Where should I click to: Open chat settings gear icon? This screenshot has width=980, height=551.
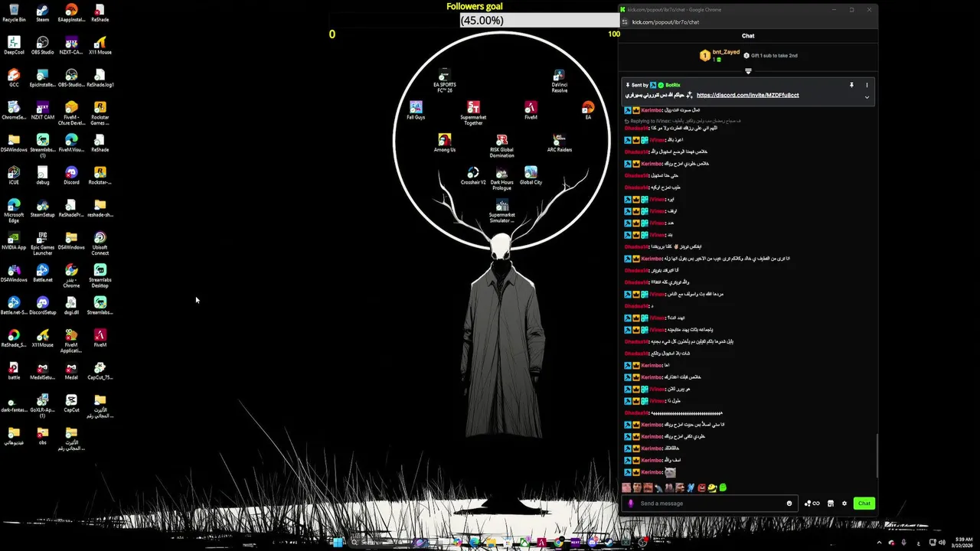pyautogui.click(x=844, y=504)
